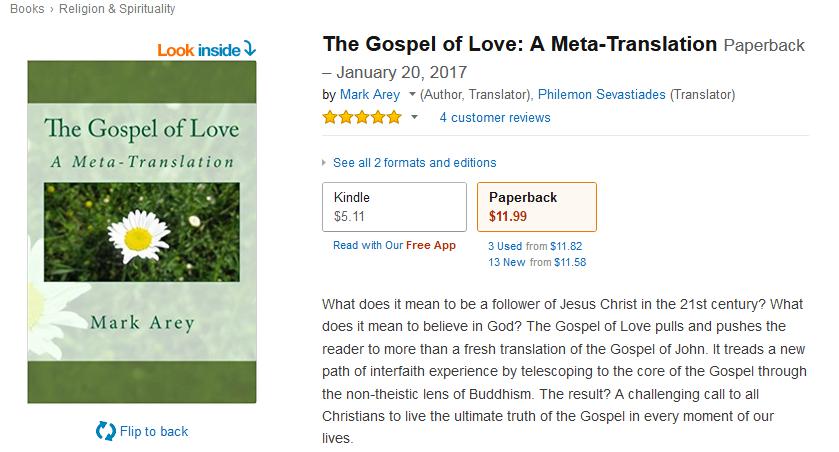Click The Gospel of Love cover image
839x452 pixels.
pyautogui.click(x=141, y=231)
